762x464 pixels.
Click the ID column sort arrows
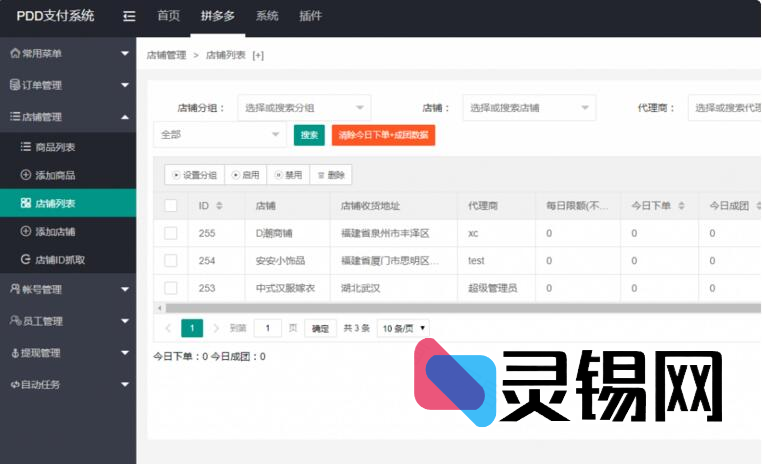219,206
